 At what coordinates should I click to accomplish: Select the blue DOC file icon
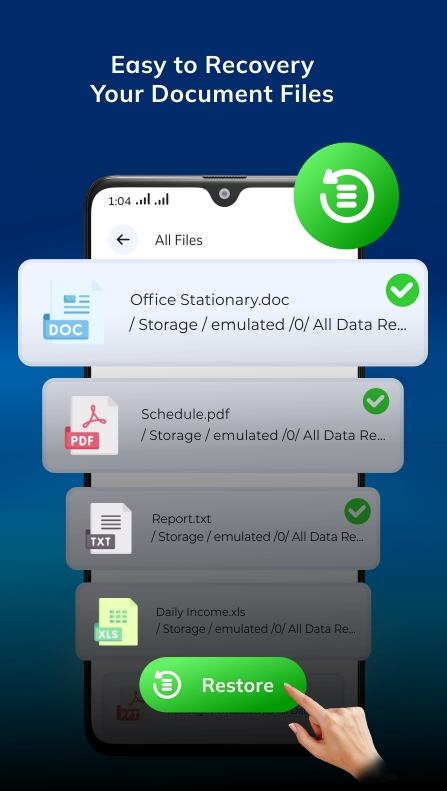point(74,312)
